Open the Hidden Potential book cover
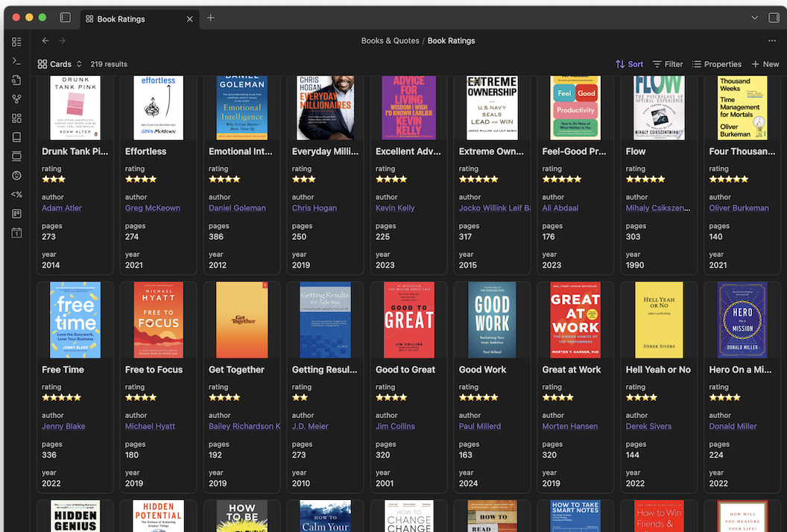Viewport: 787px width, 532px height. (158, 516)
